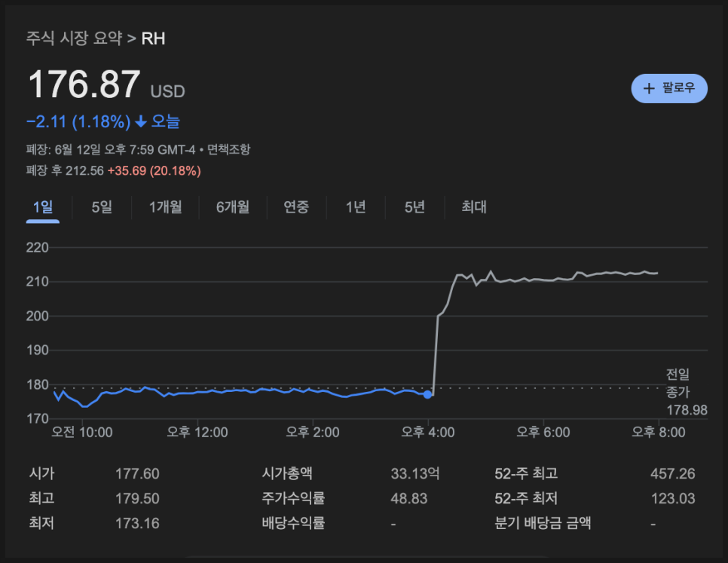Click the plus icon in follow button
This screenshot has width=728, height=563.
[x=649, y=88]
